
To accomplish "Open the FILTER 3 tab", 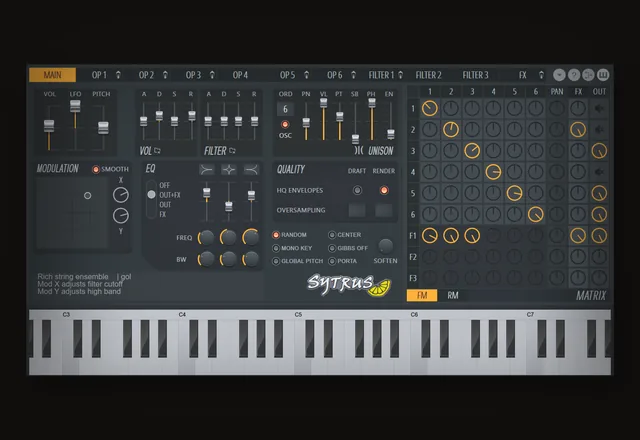I will [476, 75].
